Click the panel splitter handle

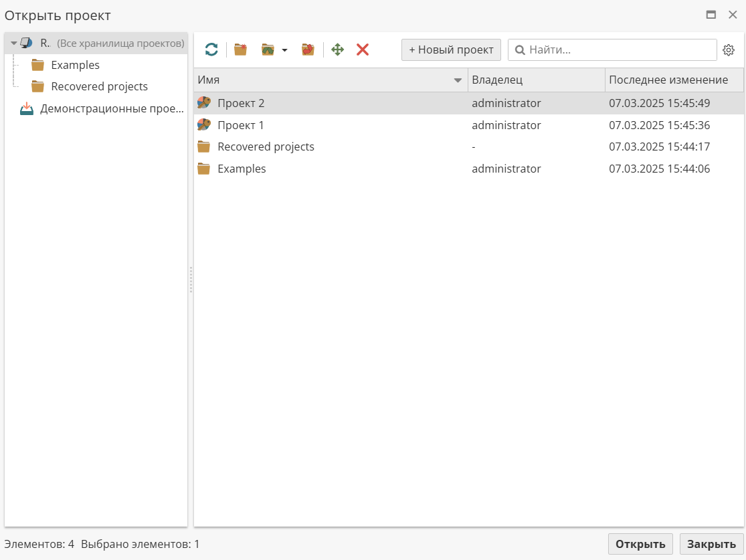click(x=191, y=279)
